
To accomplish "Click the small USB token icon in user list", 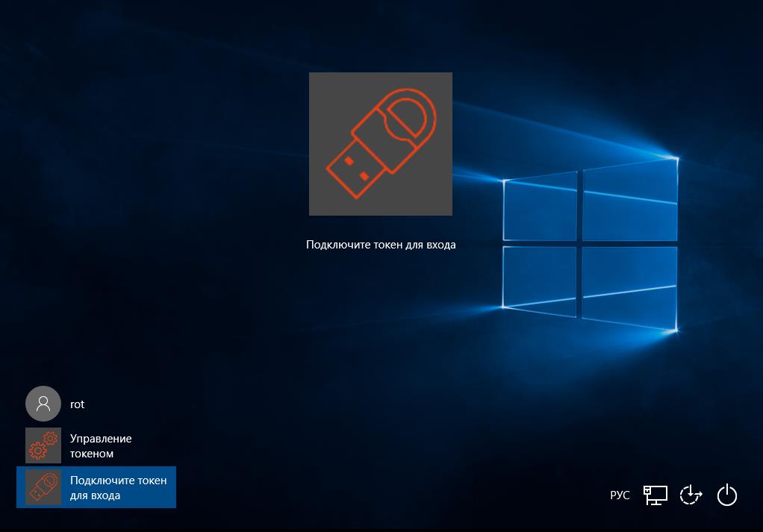I will 43,487.
